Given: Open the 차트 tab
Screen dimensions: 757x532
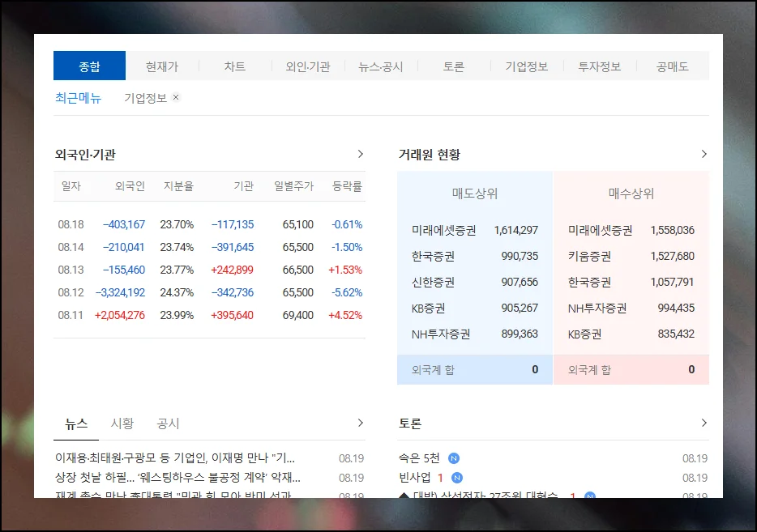Looking at the screenshot, I should coord(234,66).
